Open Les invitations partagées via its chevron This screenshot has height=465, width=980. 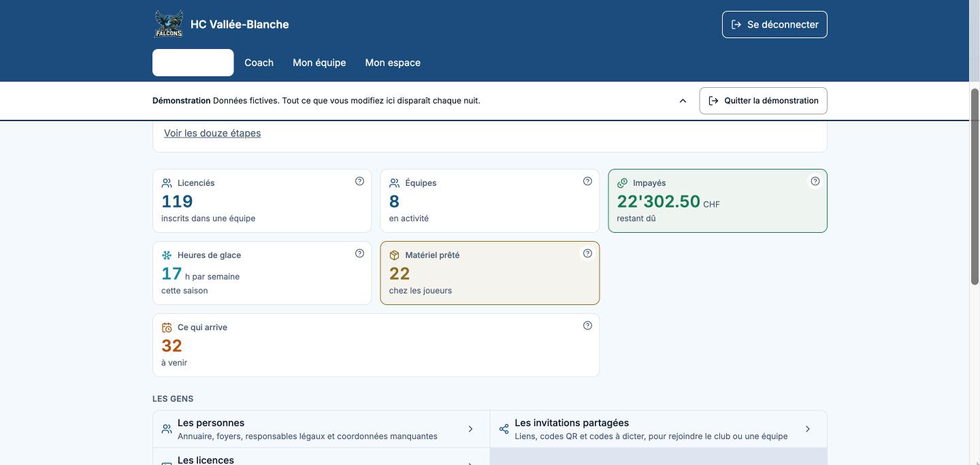808,429
